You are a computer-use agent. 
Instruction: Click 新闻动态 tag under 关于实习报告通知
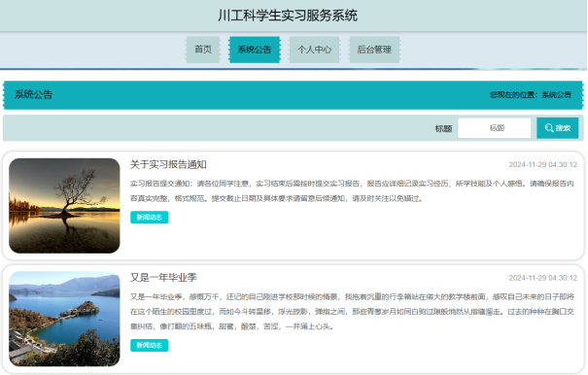point(150,217)
